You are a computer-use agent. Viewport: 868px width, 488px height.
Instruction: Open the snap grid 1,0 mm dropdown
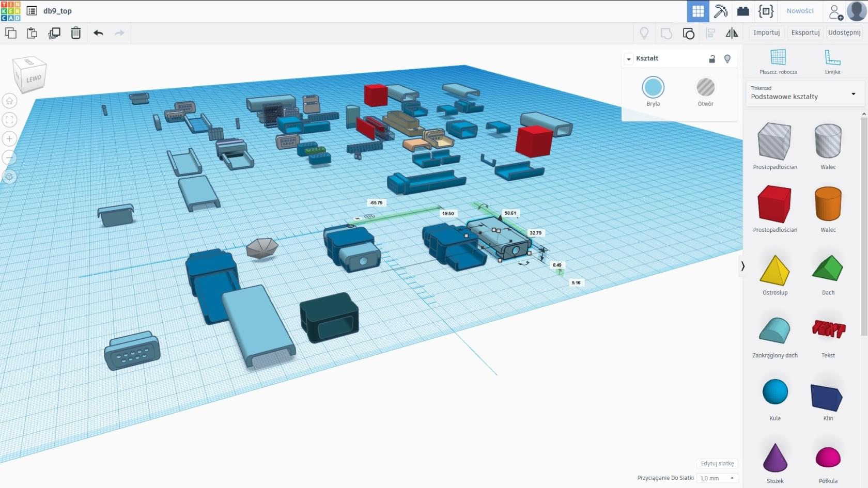tap(717, 478)
